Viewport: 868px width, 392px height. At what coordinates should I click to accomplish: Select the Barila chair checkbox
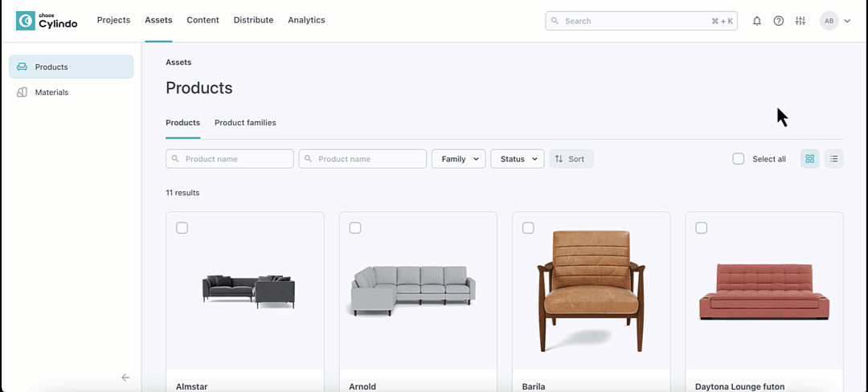click(x=528, y=228)
